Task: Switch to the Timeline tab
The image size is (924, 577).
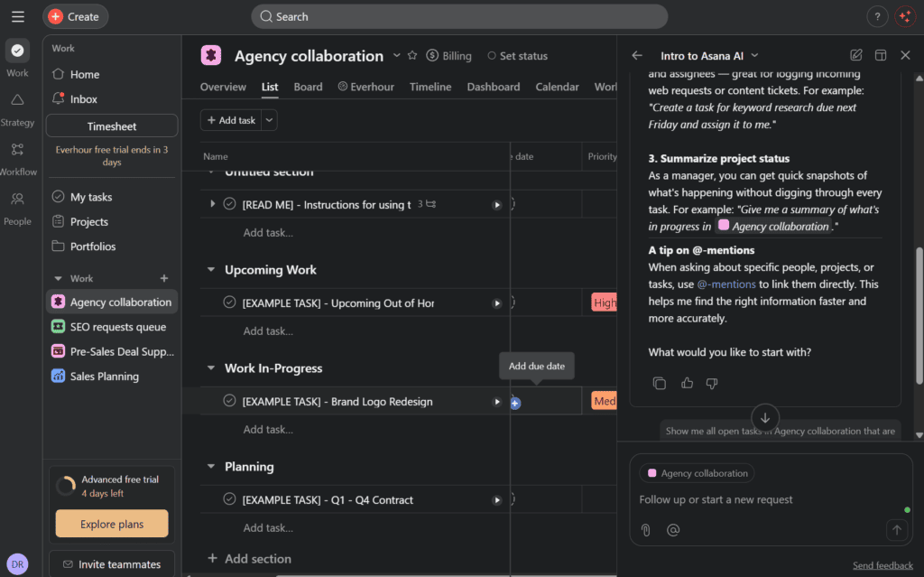Action: click(430, 87)
